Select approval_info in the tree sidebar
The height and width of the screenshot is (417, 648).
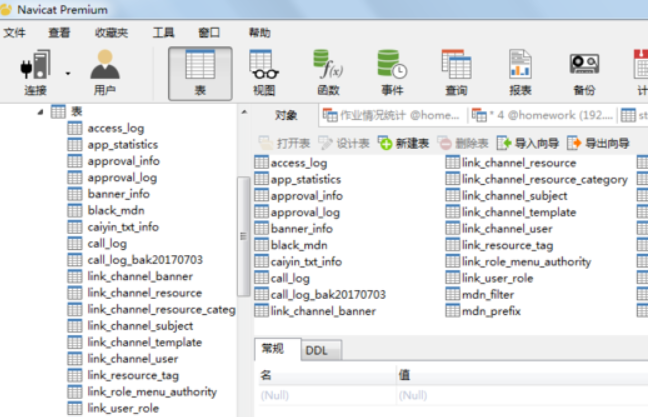(124, 161)
